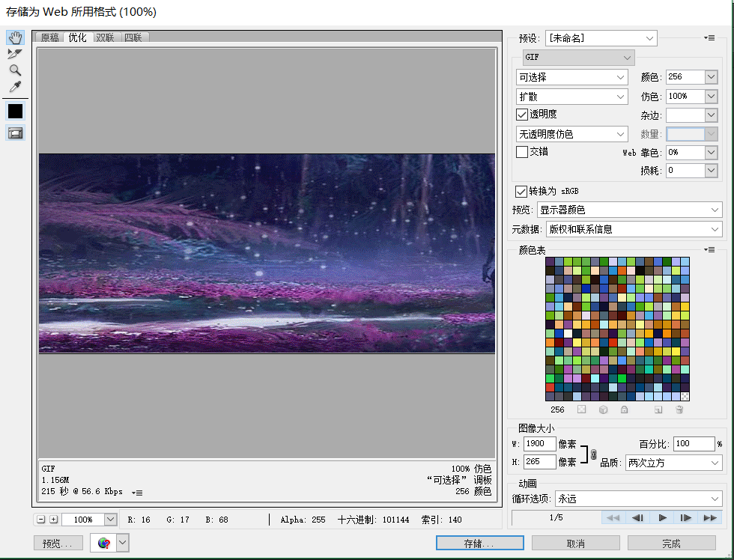This screenshot has width=734, height=560.
Task: Open the browser selection dropdown arrow
Action: coord(123,544)
